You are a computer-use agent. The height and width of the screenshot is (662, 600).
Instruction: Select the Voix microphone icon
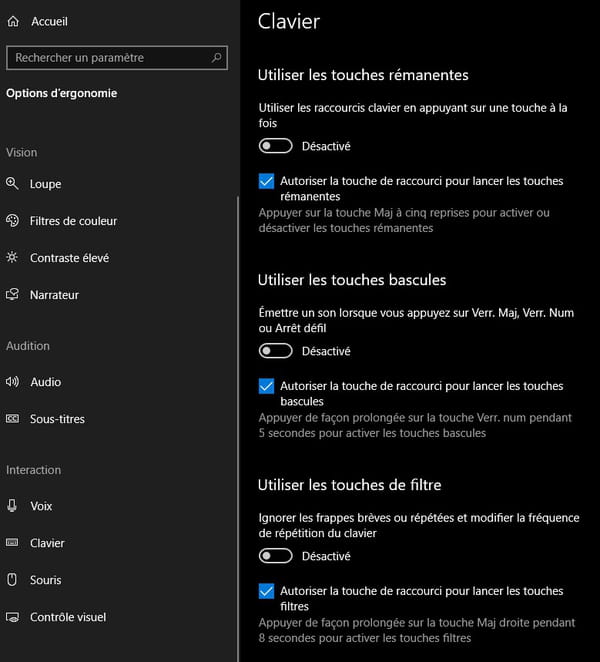[x=12, y=505]
